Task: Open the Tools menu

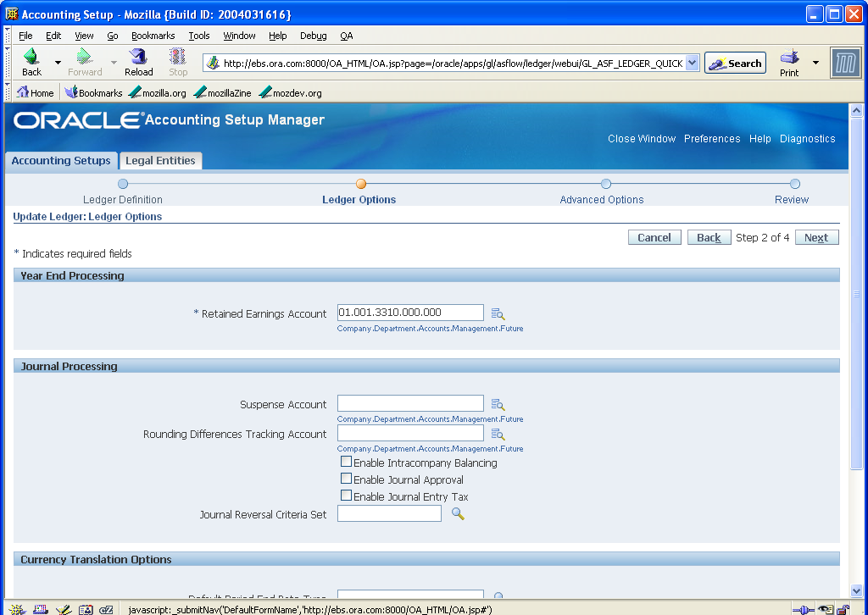Action: 198,36
